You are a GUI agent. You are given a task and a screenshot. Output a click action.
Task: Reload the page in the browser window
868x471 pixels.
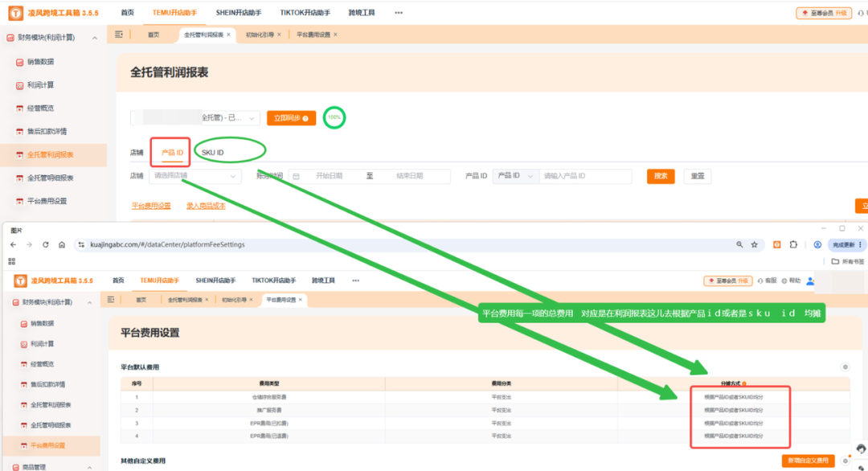pos(45,244)
